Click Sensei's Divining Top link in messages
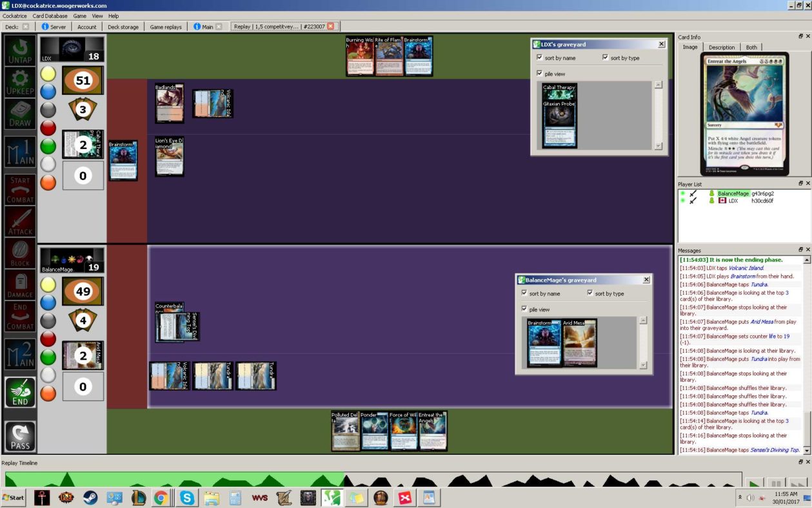This screenshot has width=812, height=508. [x=774, y=450]
